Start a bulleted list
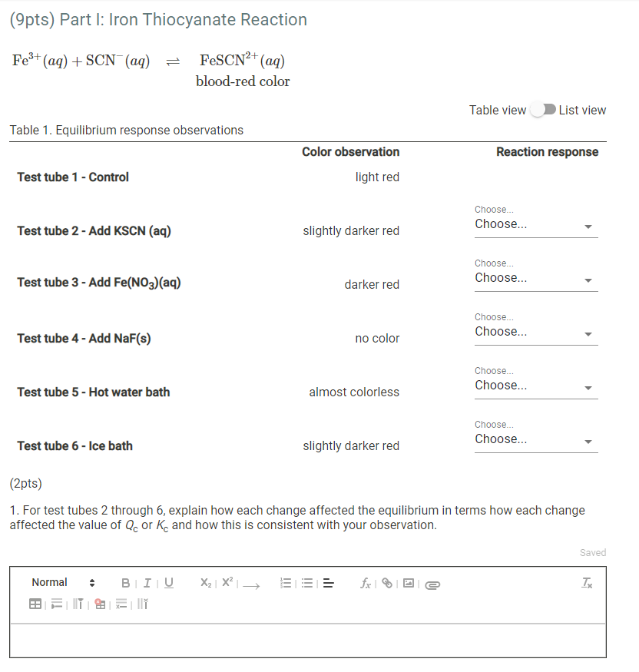The image size is (639, 672). (307, 583)
